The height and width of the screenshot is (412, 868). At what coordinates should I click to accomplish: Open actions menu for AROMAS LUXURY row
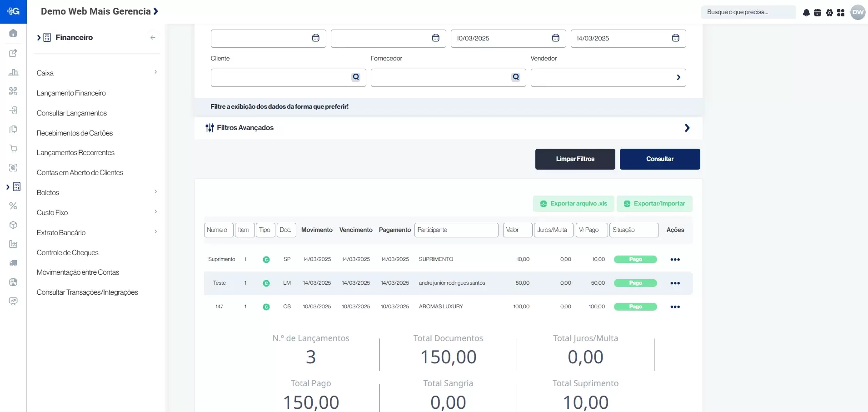pos(675,307)
